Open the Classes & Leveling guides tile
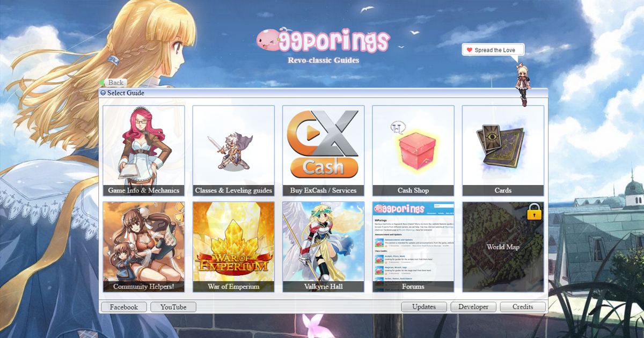The height and width of the screenshot is (338, 644). point(233,151)
